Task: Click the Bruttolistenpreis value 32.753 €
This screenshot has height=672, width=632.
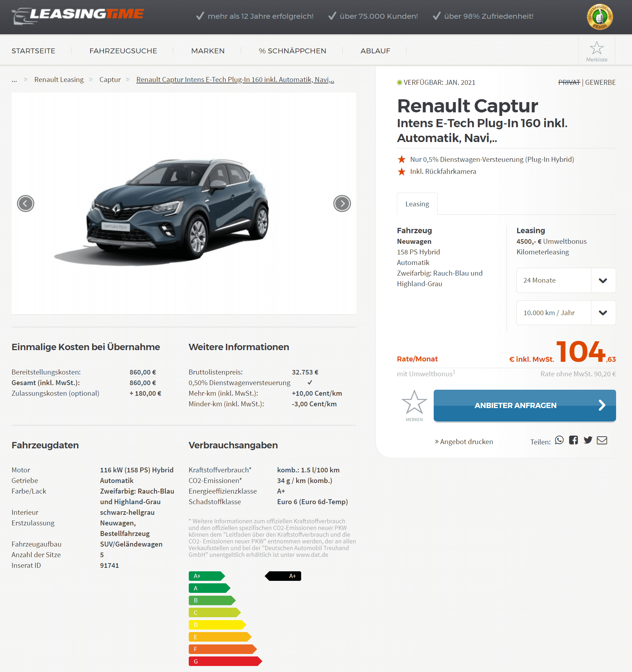Action: pos(305,372)
